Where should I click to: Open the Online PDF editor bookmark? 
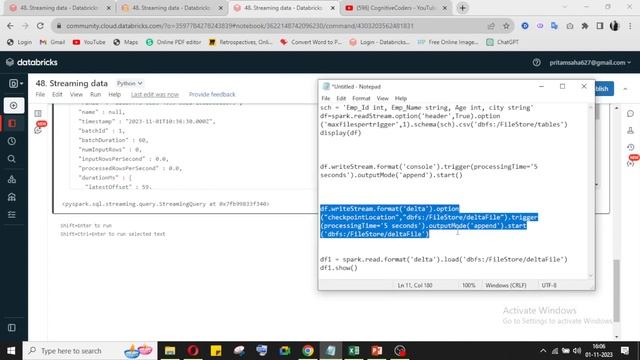(174, 42)
